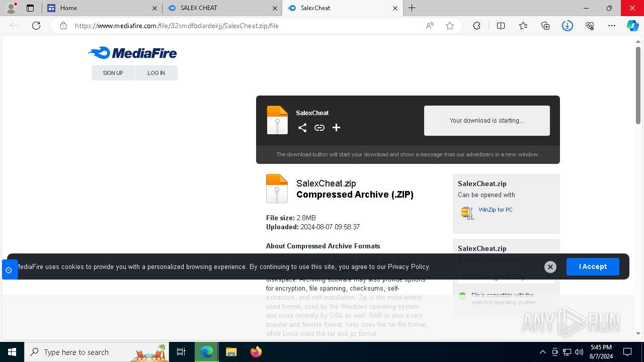Viewport: 644px width, 362px height.
Task: Select 'SalexCheat.zip' file name heading
Action: 326,184
